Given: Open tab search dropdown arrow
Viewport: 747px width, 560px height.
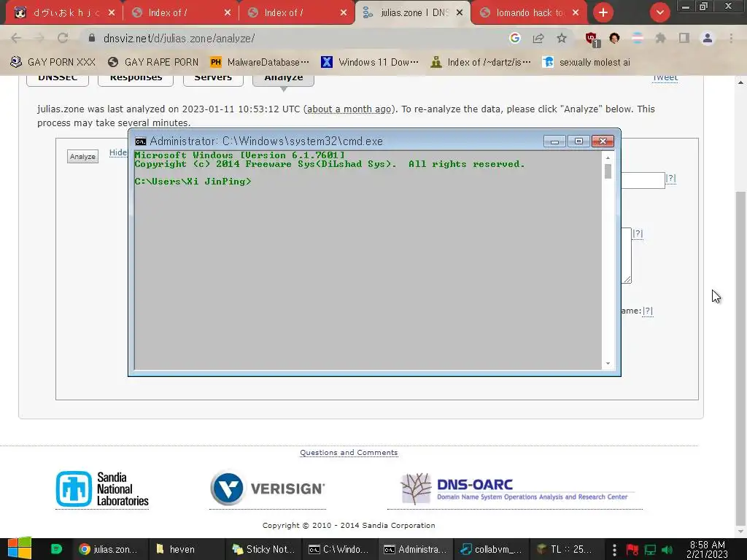Looking at the screenshot, I should click(659, 12).
